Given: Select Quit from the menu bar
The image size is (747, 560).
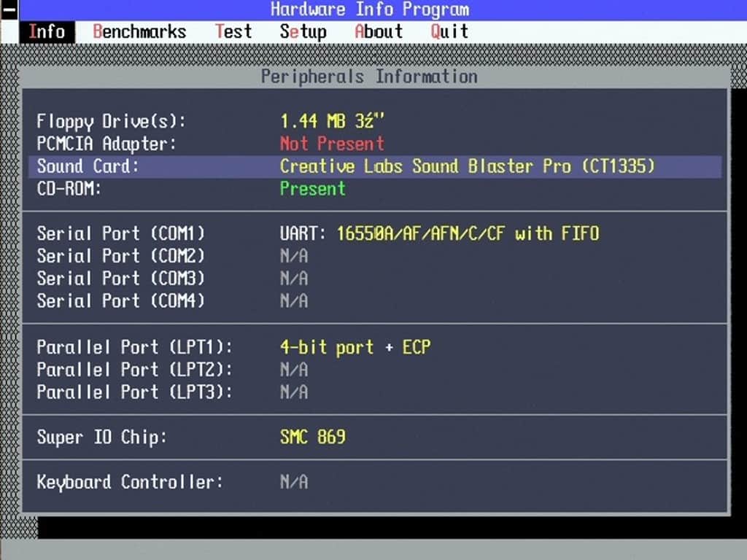Looking at the screenshot, I should pyautogui.click(x=449, y=32).
